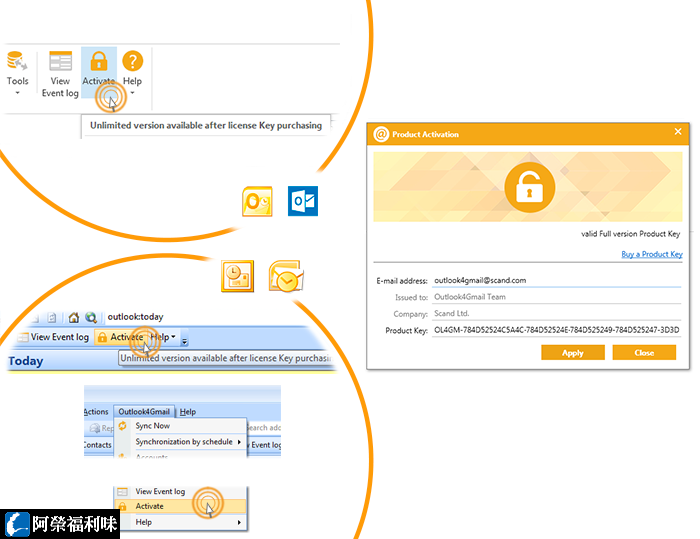The width and height of the screenshot is (700, 539).
Task: Click padlock icon next to Activate menu item
Action: (122, 506)
